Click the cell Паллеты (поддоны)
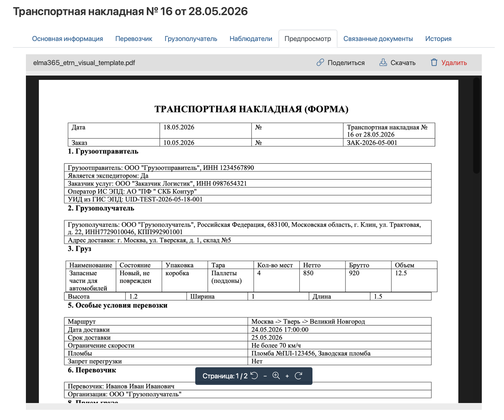The image size is (504, 420). (x=231, y=280)
